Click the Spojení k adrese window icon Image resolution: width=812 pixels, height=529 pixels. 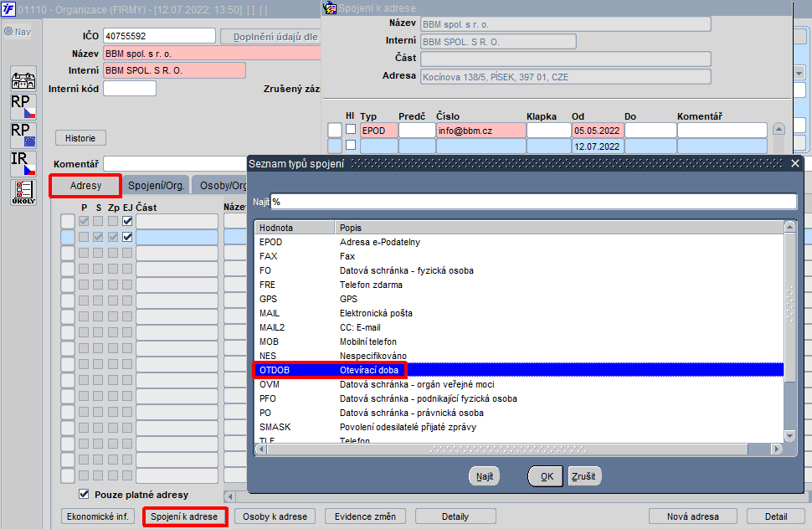329,8
